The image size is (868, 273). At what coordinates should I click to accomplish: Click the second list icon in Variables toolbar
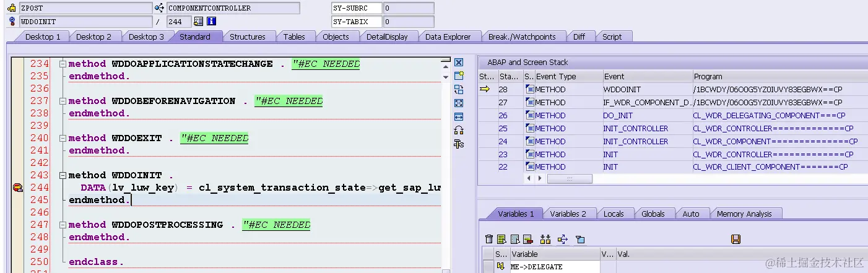pyautogui.click(x=514, y=239)
